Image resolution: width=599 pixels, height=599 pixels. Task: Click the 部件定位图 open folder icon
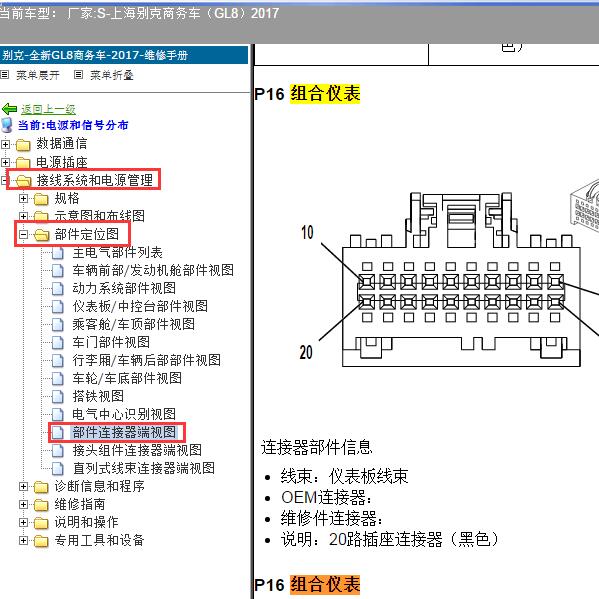click(x=42, y=235)
